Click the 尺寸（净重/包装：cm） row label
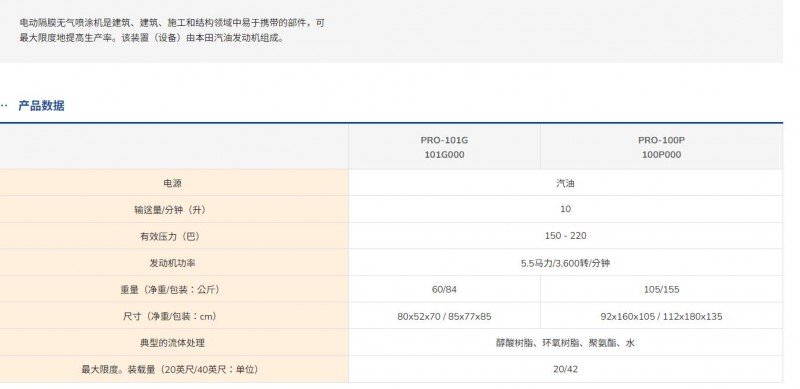The height and width of the screenshot is (389, 800). click(x=172, y=317)
